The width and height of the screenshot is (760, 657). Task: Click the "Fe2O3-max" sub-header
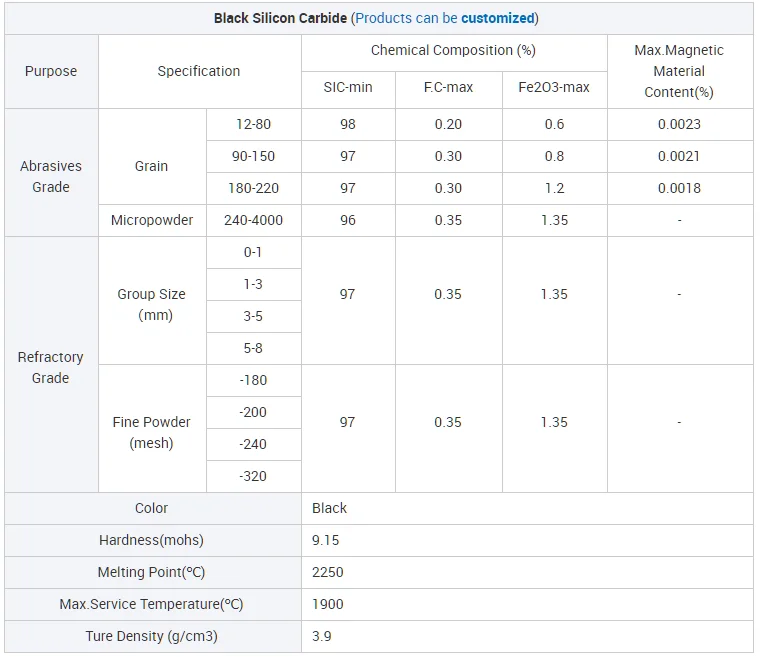(x=554, y=87)
